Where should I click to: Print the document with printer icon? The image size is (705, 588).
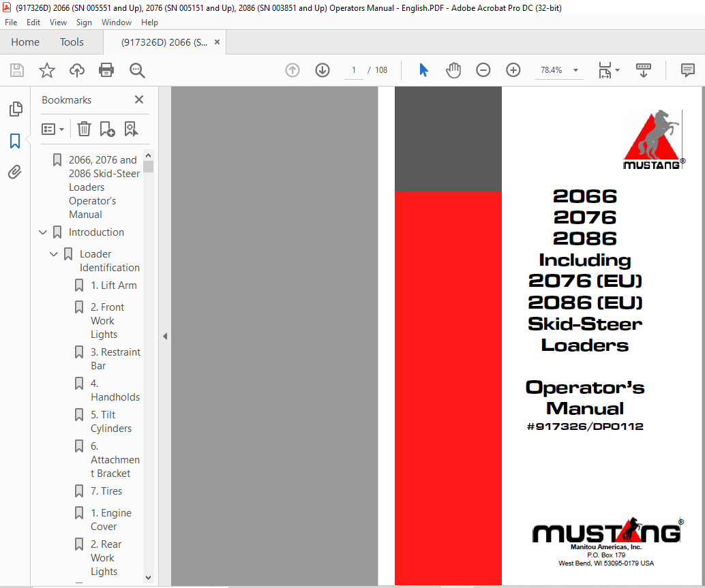pyautogui.click(x=106, y=70)
